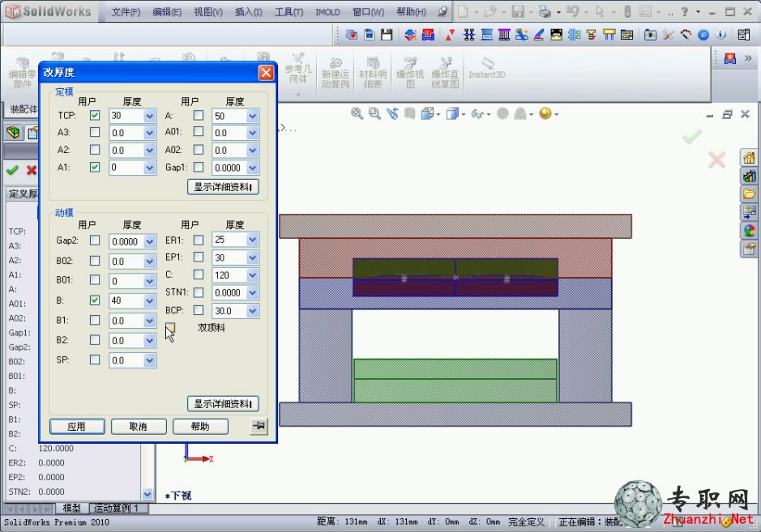Open the A thickness dropdown showing 50

click(x=252, y=116)
